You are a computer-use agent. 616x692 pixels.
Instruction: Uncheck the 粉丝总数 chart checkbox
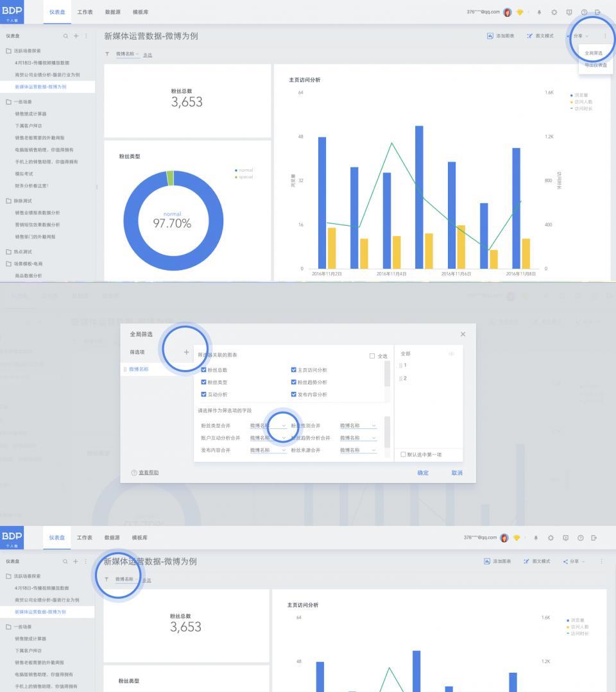tap(203, 370)
